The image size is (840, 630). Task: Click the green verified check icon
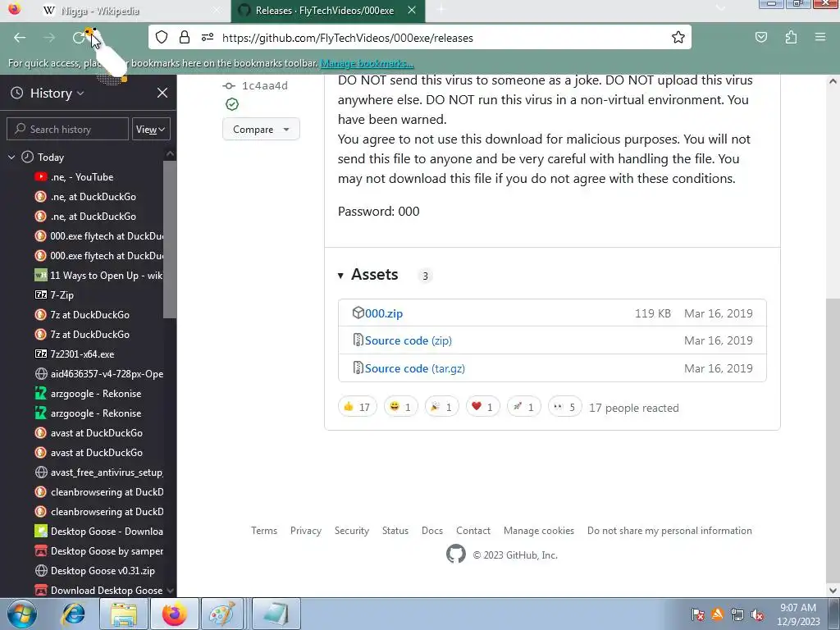click(x=232, y=104)
